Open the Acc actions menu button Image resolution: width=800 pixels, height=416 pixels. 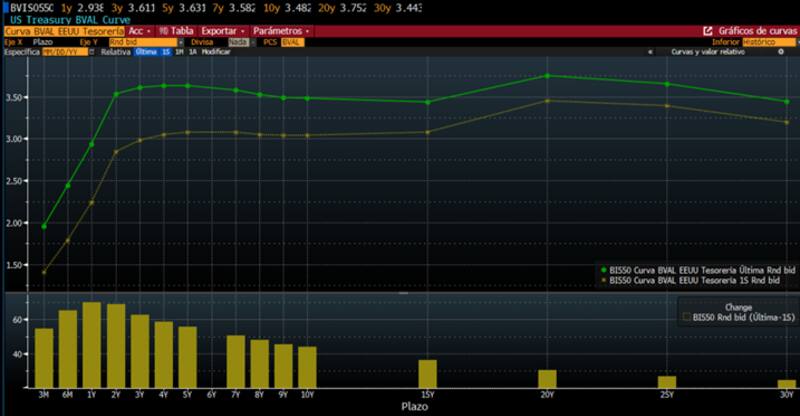tap(139, 31)
